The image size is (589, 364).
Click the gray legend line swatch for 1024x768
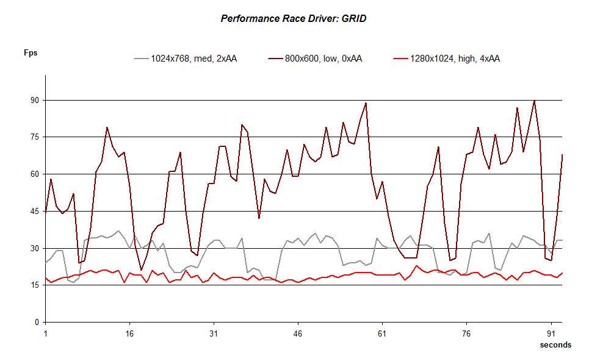(x=142, y=59)
